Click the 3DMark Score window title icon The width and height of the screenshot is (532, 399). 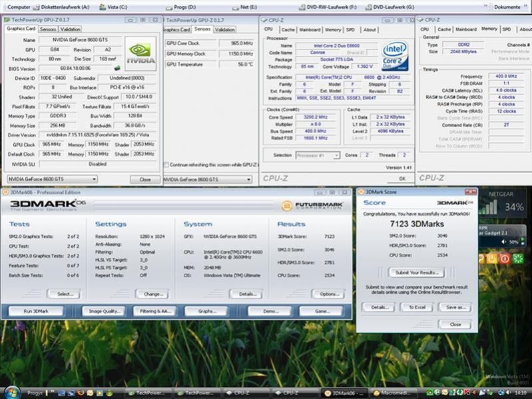pos(361,192)
